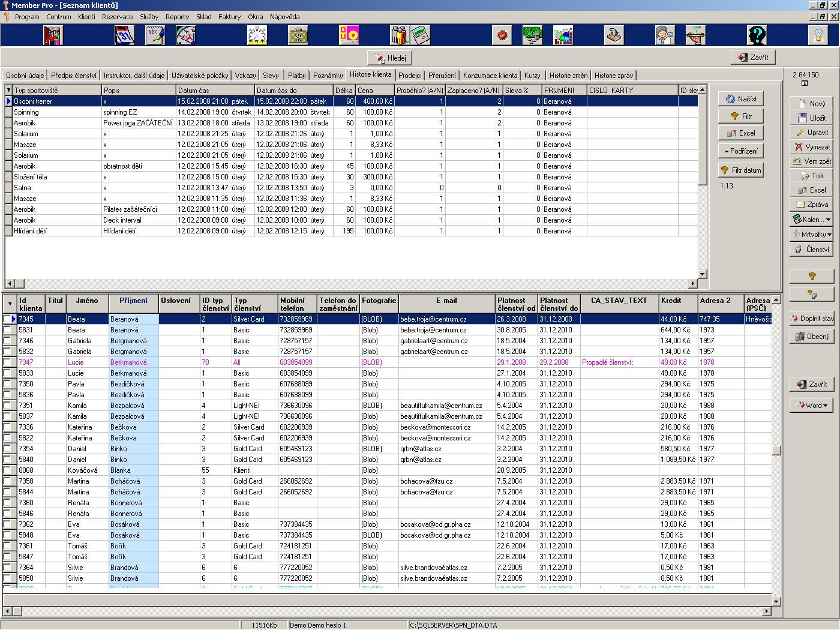
Task: Click + Podřízení button
Action: (x=741, y=151)
